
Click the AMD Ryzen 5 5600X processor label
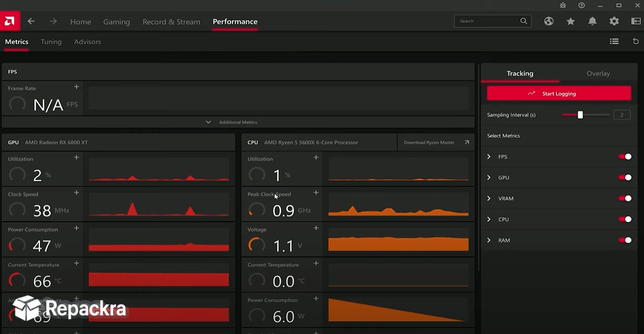[x=311, y=142]
